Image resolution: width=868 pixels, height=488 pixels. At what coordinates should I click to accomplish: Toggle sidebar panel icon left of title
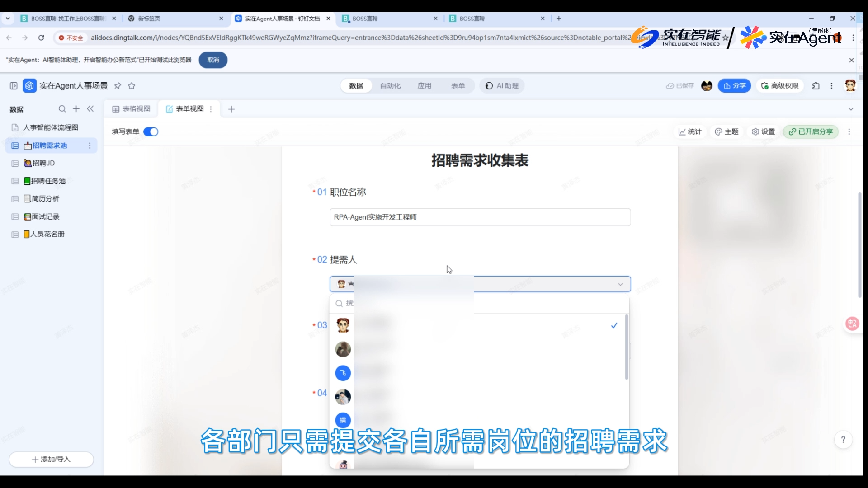[x=14, y=86]
